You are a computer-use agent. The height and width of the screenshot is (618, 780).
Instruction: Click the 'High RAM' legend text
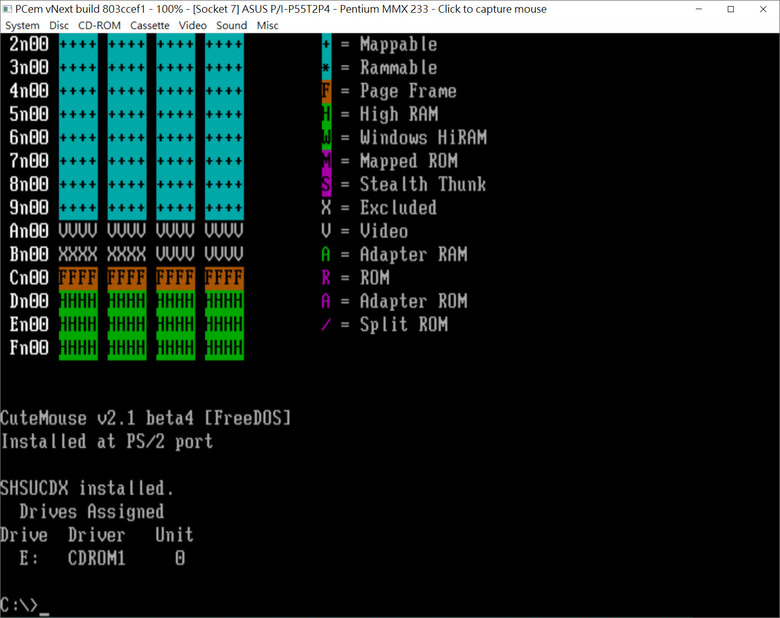(x=399, y=114)
